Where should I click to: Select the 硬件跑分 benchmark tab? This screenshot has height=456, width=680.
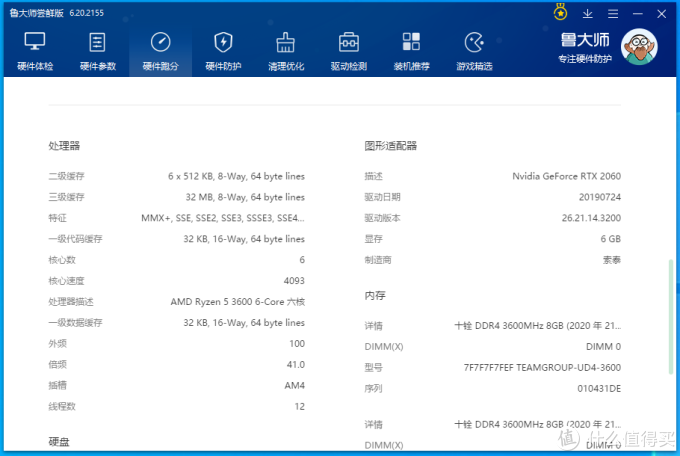(x=160, y=52)
